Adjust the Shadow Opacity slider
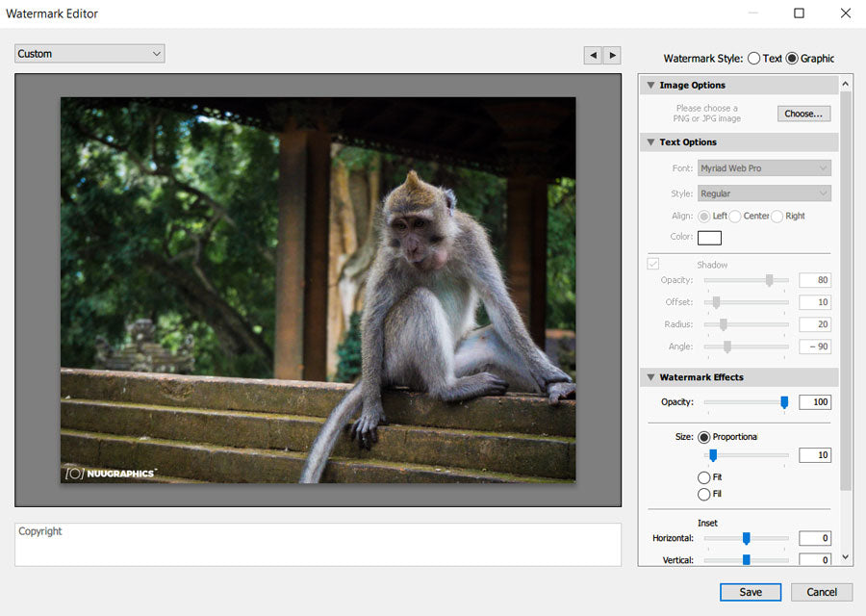Image resolution: width=866 pixels, height=616 pixels. point(769,280)
